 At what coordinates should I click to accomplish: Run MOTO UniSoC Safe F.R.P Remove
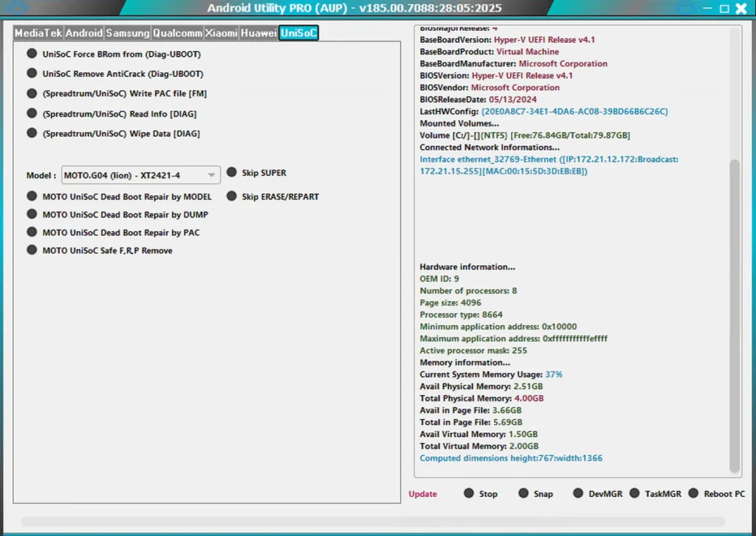(x=100, y=250)
